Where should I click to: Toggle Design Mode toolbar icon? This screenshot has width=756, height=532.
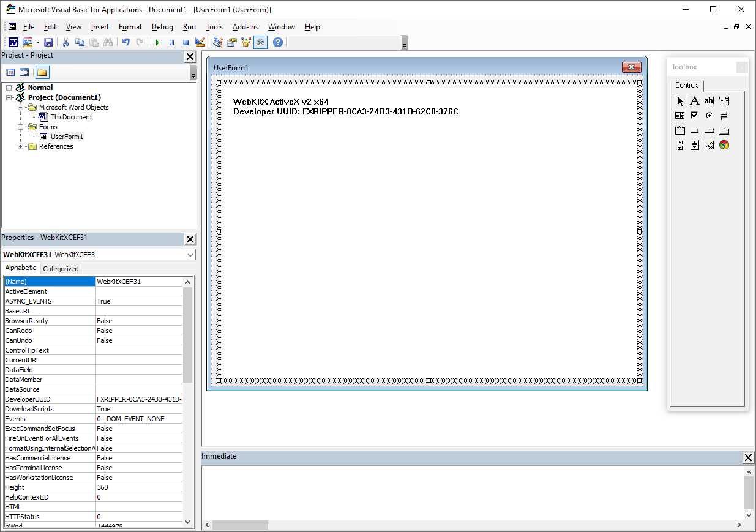pyautogui.click(x=200, y=42)
